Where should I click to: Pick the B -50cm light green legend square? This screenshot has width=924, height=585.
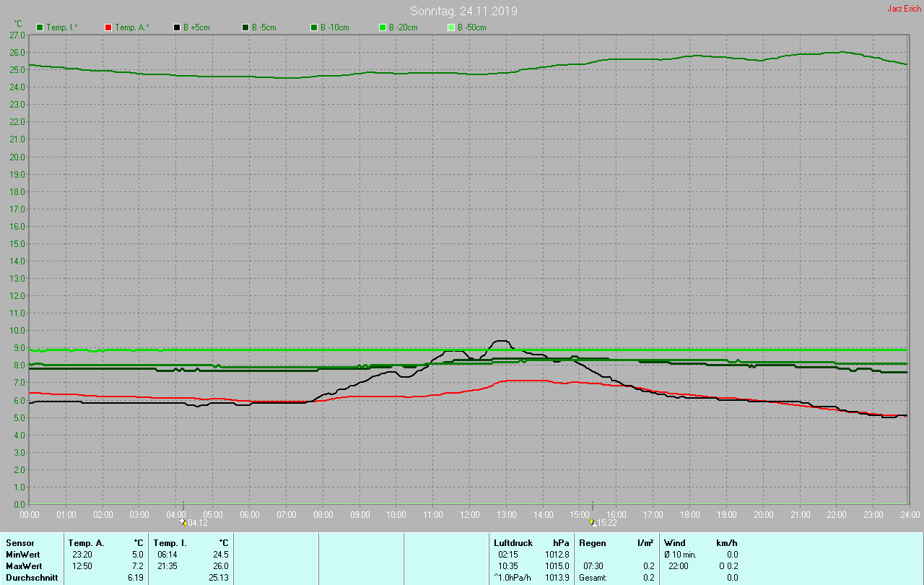tap(451, 27)
